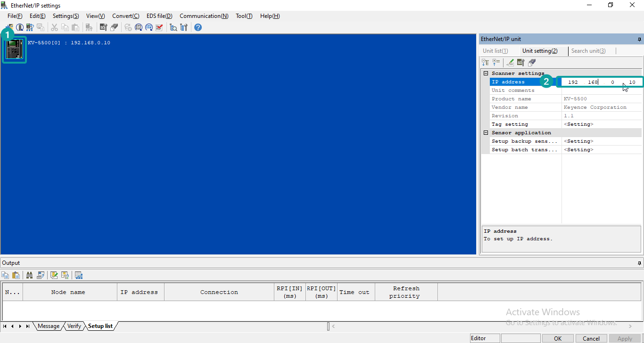Open the Communication menu
Viewport: 644px width, 343px height.
tap(204, 16)
